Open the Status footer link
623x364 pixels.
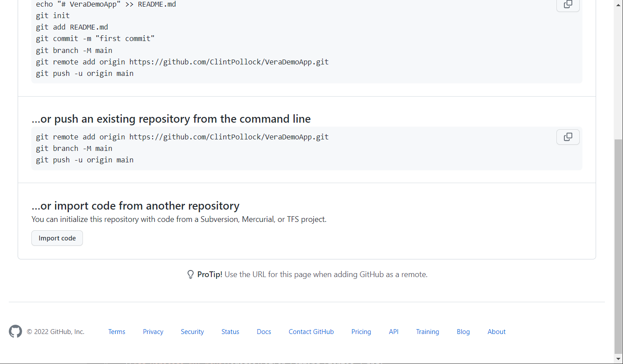coord(230,332)
